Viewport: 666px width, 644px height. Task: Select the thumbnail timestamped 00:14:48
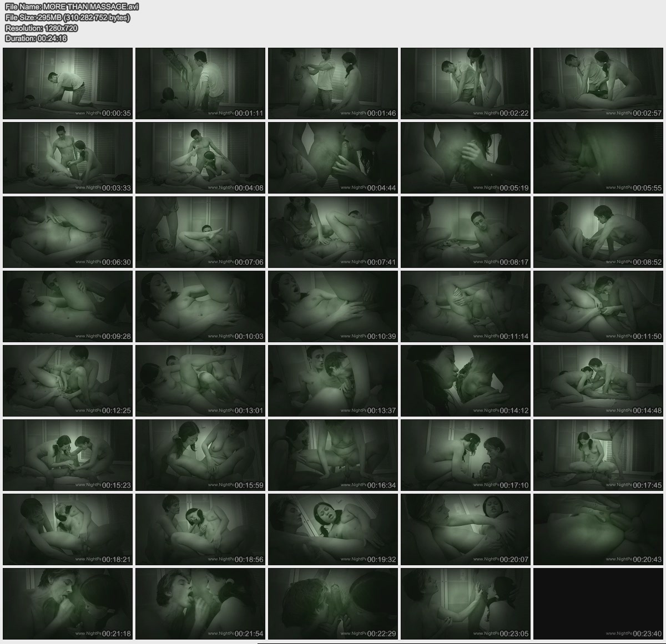(x=598, y=381)
